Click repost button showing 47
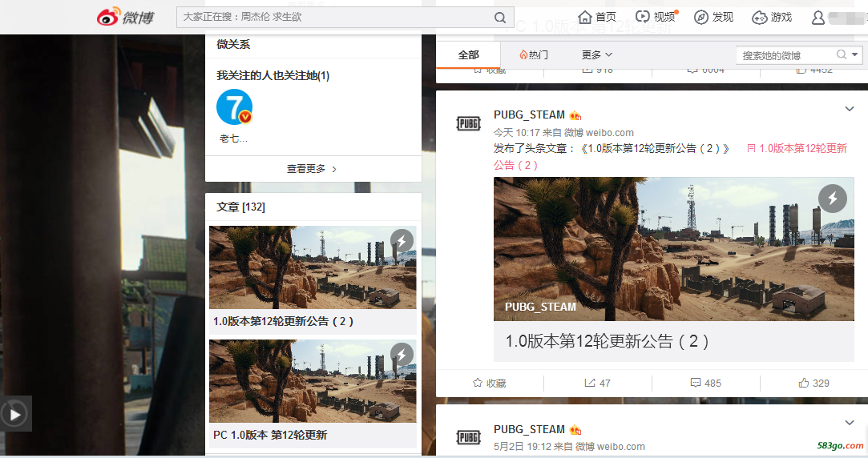 [597, 383]
